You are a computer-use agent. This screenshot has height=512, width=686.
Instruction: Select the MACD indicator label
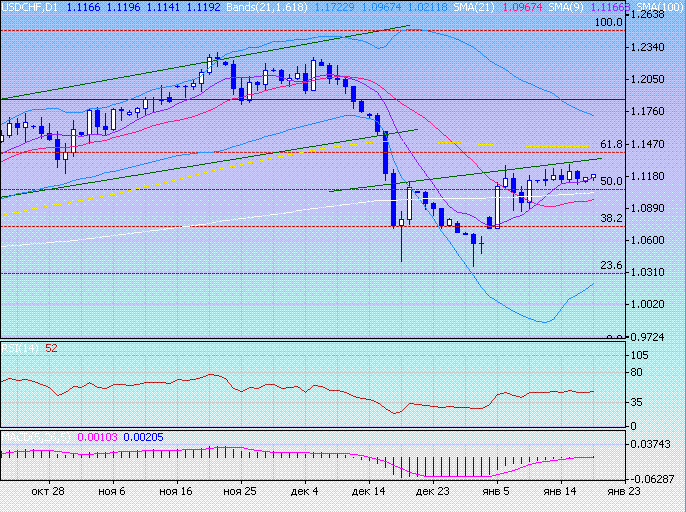pyautogui.click(x=22, y=437)
